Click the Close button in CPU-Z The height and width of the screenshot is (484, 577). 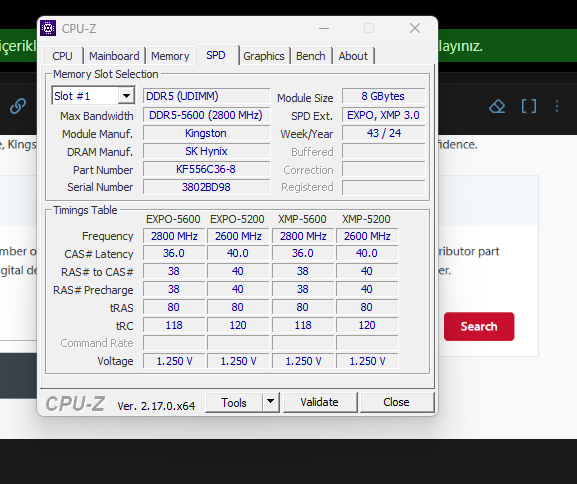396,402
